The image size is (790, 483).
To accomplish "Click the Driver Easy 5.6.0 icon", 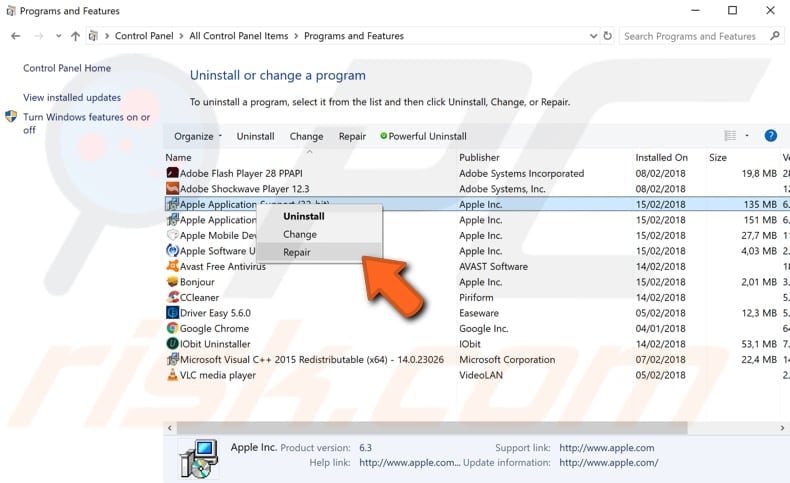I will [172, 313].
